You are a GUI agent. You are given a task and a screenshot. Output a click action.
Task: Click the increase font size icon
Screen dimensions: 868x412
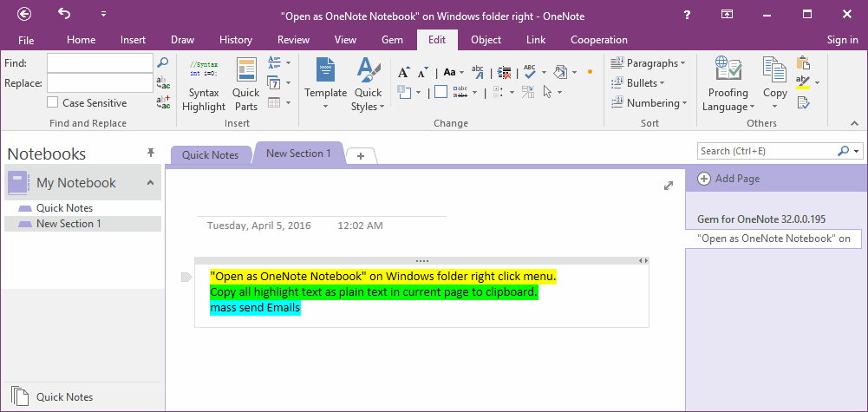(x=403, y=73)
